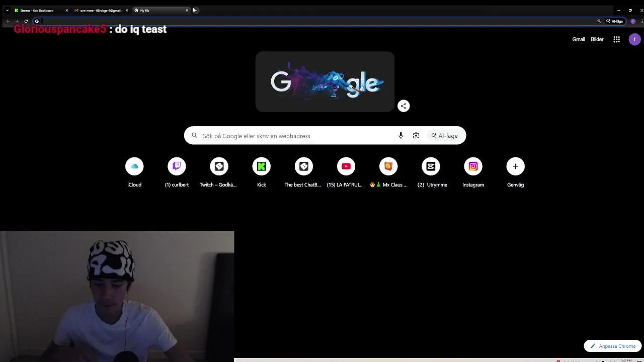Open a new tab with plus button
This screenshot has height=362, width=644.
point(195,10)
